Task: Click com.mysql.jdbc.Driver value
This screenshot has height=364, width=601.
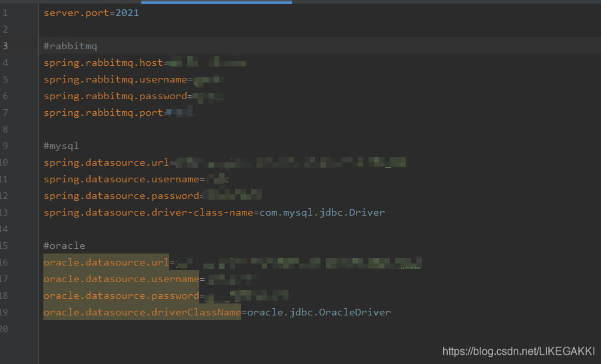Action: tap(322, 212)
